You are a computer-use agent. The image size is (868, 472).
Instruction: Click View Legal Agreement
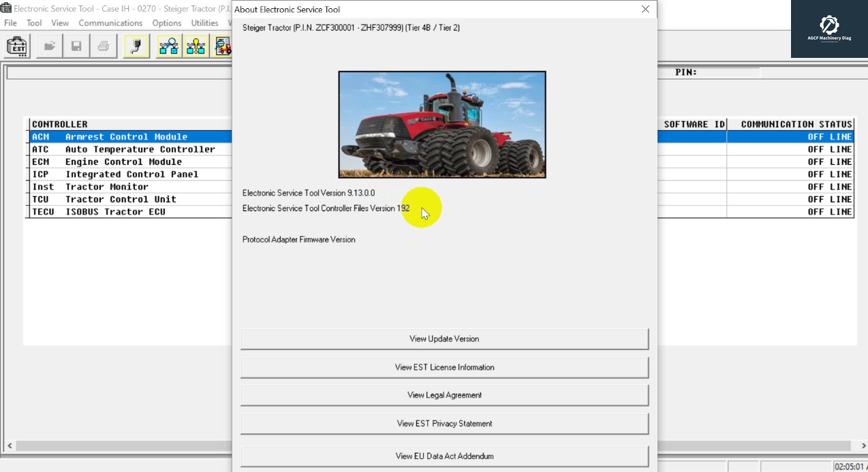[x=444, y=395]
